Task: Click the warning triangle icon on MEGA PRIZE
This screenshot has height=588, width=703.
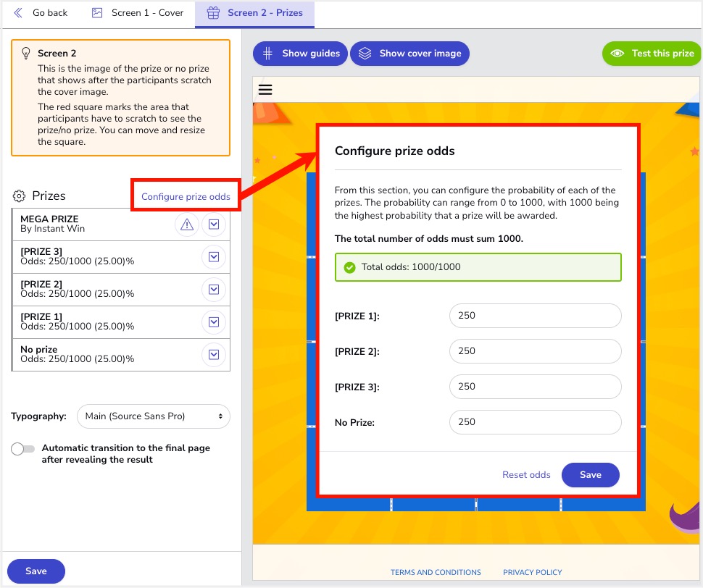Action: (187, 224)
